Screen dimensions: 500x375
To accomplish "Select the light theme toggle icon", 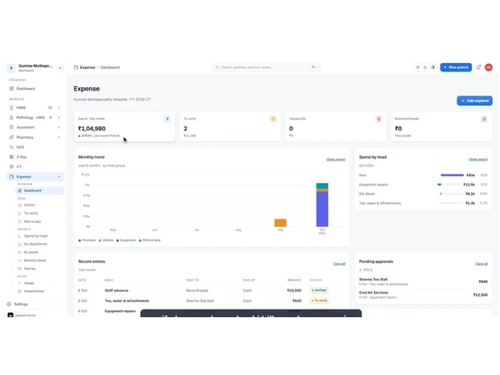I will pos(418,67).
